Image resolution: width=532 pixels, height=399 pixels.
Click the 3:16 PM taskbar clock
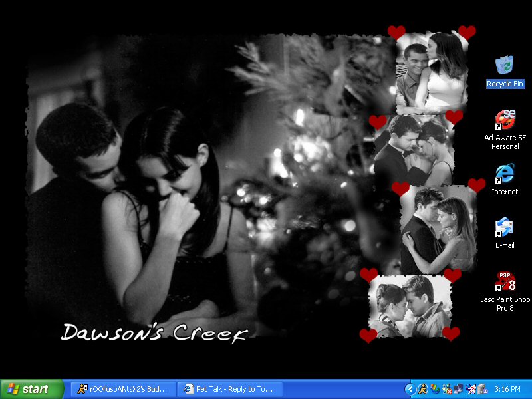tap(507, 389)
